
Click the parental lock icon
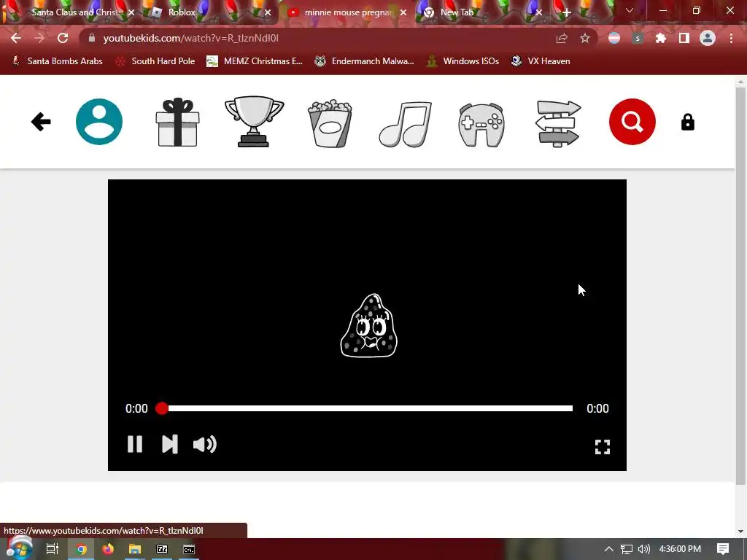click(687, 122)
